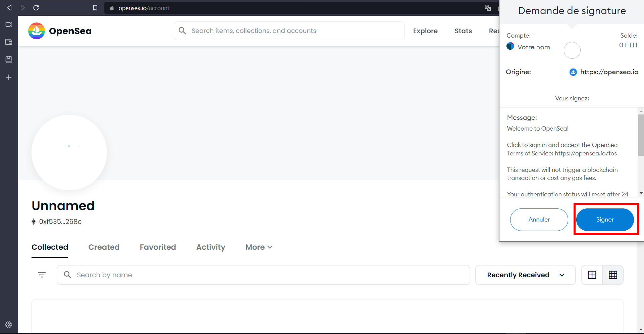Click the Votre nom account label
The width and height of the screenshot is (644, 334).
click(534, 47)
